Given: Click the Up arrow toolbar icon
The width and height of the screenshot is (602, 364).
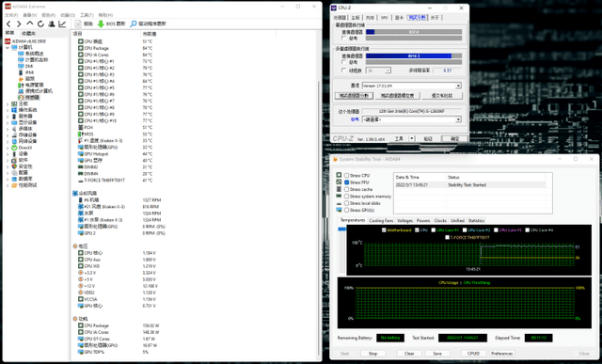Looking at the screenshot, I should (29, 24).
